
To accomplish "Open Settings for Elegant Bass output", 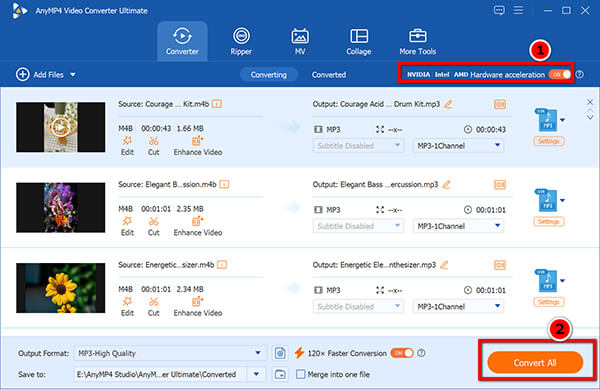I will click(548, 221).
